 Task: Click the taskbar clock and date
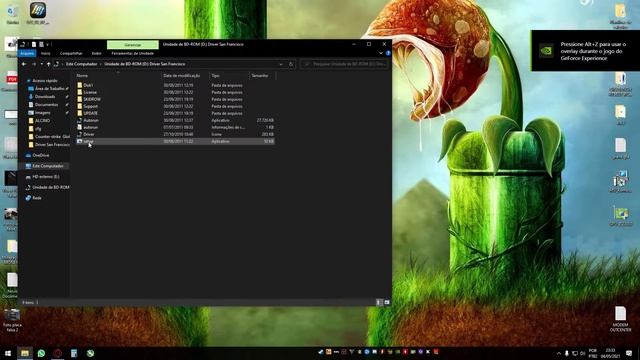click(610, 353)
